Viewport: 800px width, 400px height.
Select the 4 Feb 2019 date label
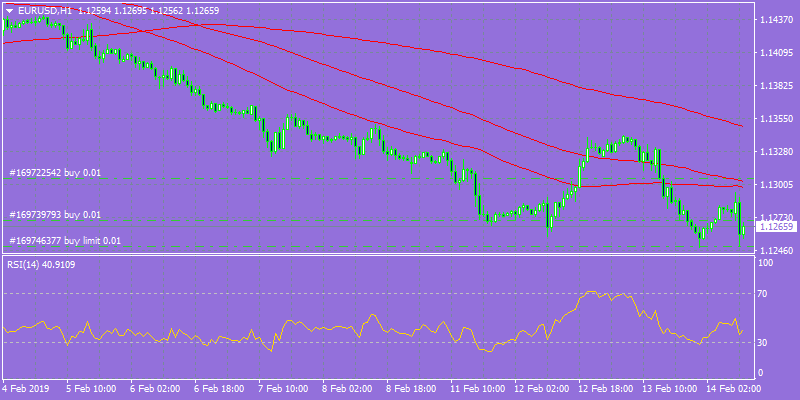[26, 388]
